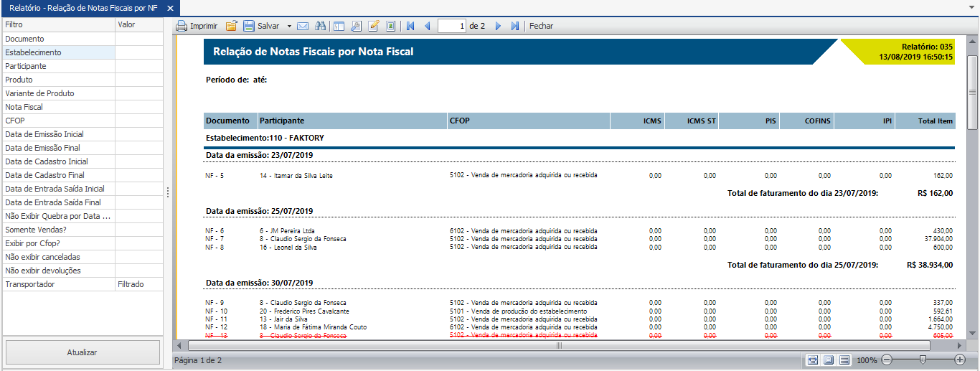Select the Relação de Notas Fiscais tab

pos(83,8)
